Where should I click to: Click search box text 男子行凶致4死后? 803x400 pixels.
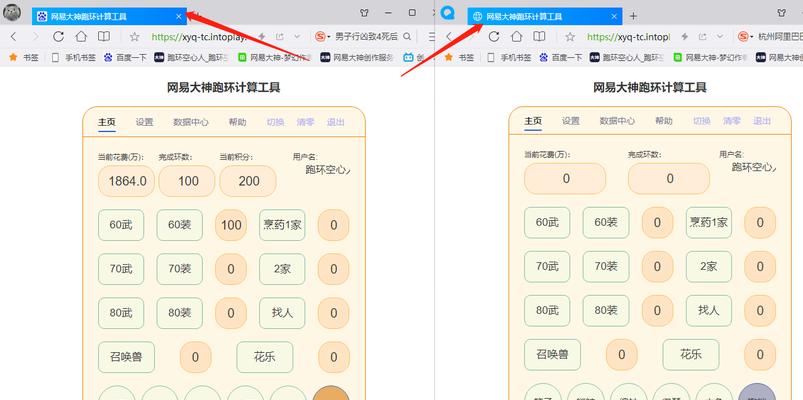click(367, 37)
